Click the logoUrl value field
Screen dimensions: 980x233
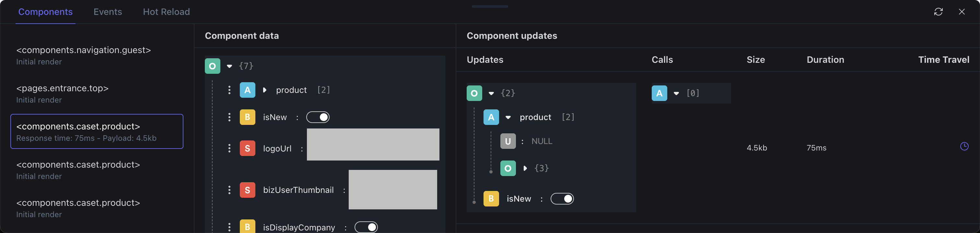tap(373, 144)
